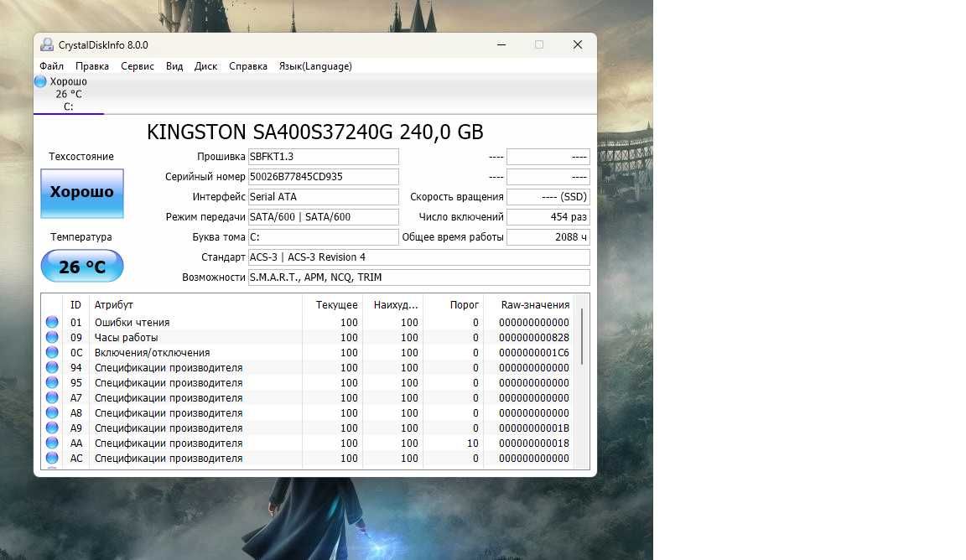Select the C: disk tab with Хорошо status
The height and width of the screenshot is (560, 966).
click(69, 94)
